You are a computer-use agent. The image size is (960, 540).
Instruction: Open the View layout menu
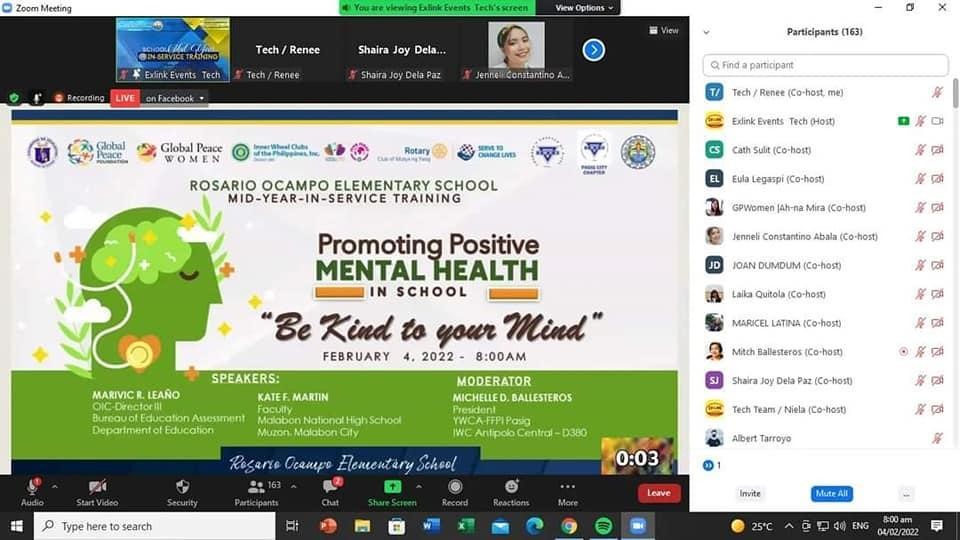(663, 31)
